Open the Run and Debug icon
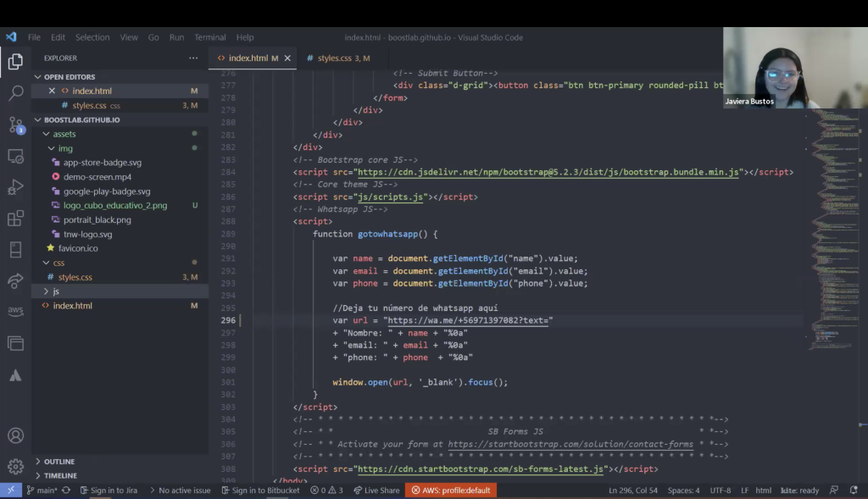 pos(15,187)
